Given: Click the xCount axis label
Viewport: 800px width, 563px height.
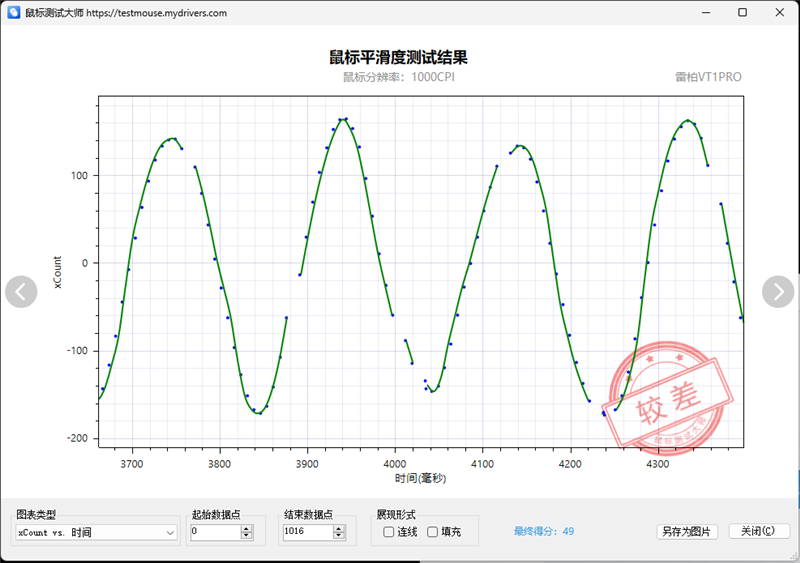Looking at the screenshot, I should [x=57, y=272].
